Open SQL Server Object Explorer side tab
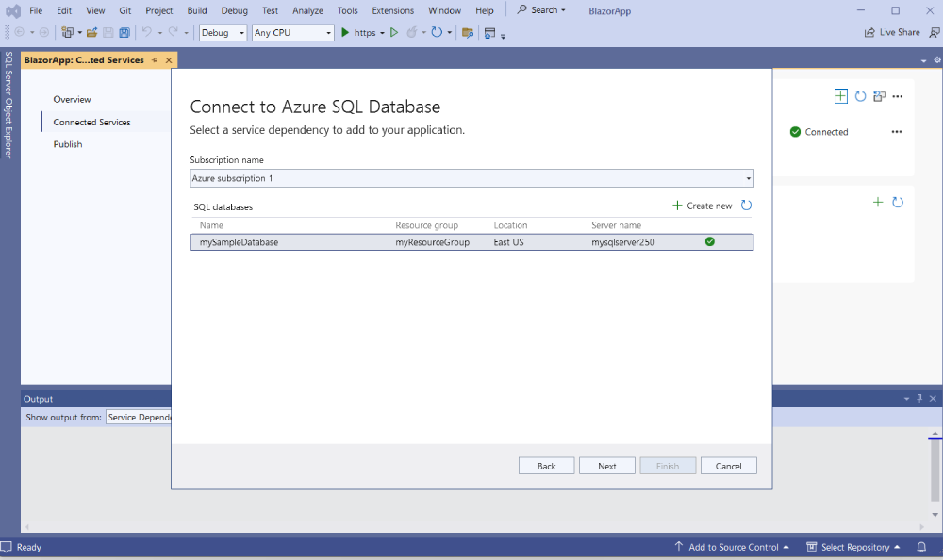This screenshot has height=560, width=943. 8,105
